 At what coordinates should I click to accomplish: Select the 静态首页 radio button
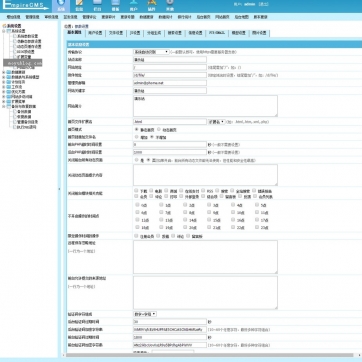click(136, 129)
